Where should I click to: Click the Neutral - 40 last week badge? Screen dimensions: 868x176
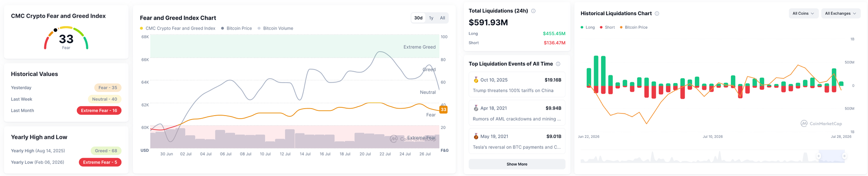105,99
